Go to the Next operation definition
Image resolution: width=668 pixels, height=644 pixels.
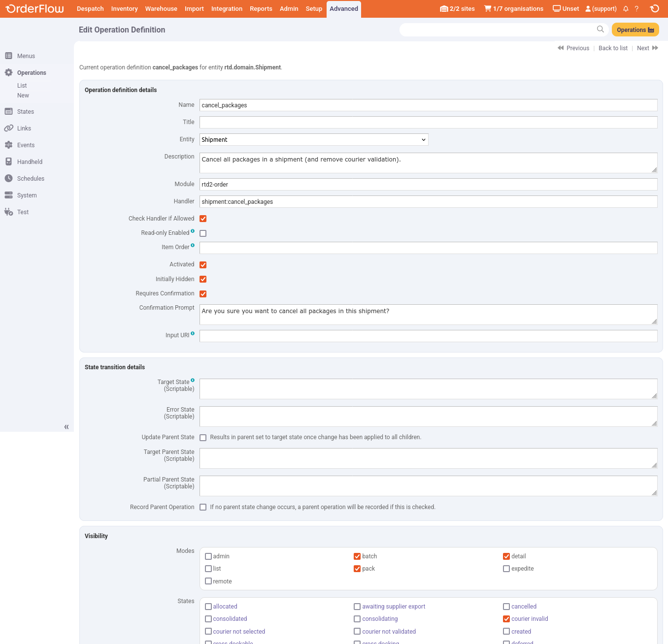pos(647,48)
